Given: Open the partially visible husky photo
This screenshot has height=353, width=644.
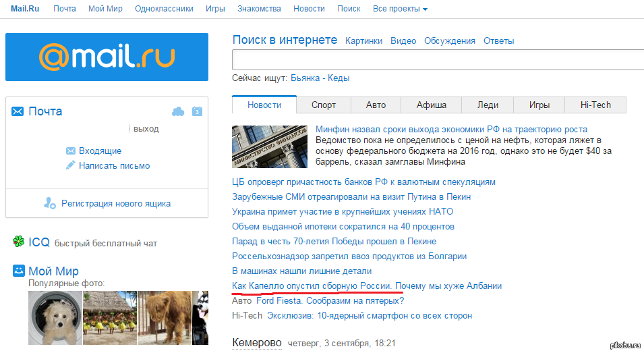Looking at the screenshot, I should [200, 318].
